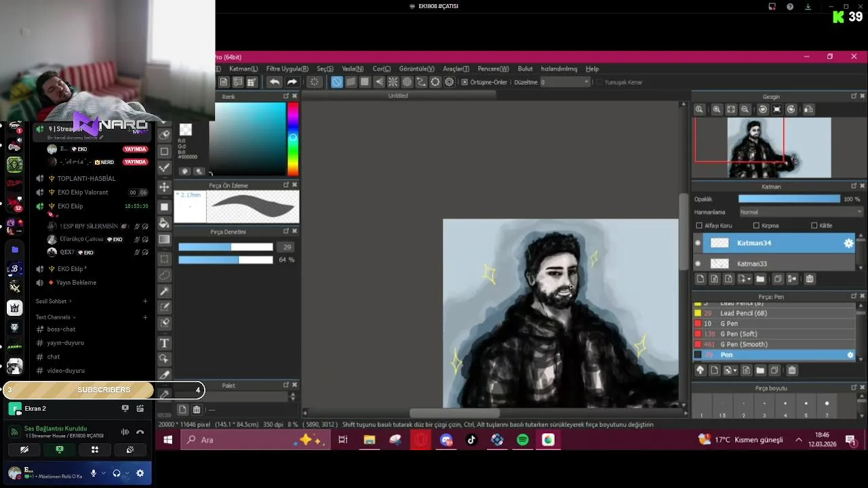Viewport: 868px width, 488px height.
Task: Fit the canvas to window in Gezgin
Action: point(731,109)
